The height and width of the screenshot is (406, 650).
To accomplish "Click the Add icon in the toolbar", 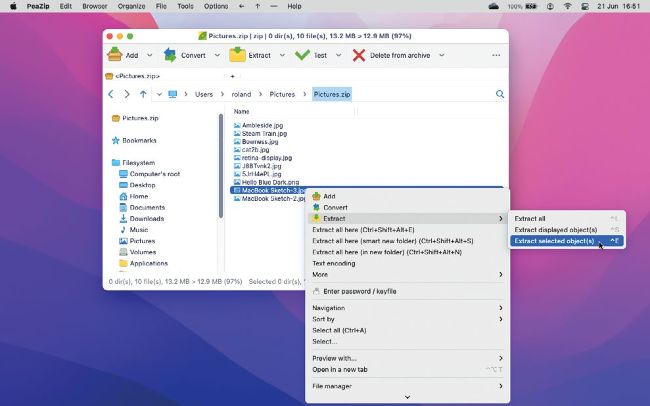I will click(x=115, y=55).
